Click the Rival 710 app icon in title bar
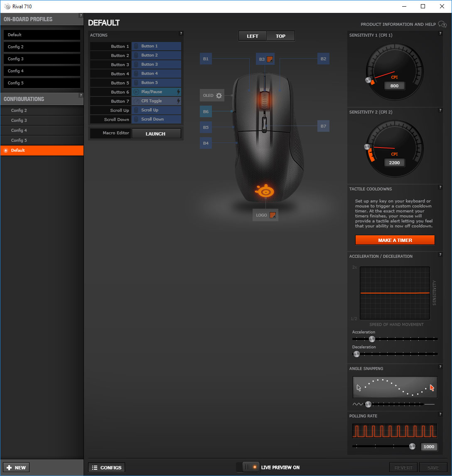Viewport: 452px width, 476px height. (7, 6)
